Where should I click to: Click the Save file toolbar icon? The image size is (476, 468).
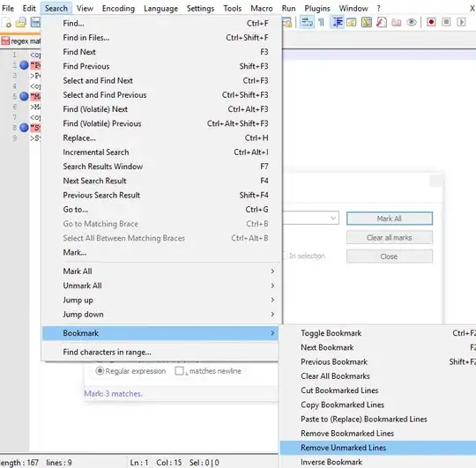pyautogui.click(x=35, y=22)
